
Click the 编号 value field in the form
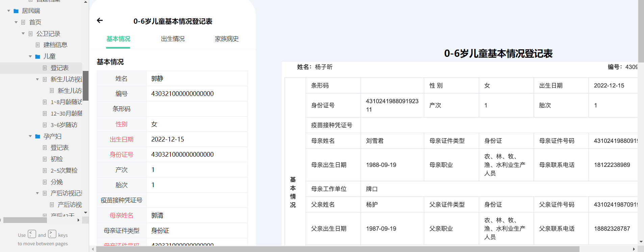point(197,94)
